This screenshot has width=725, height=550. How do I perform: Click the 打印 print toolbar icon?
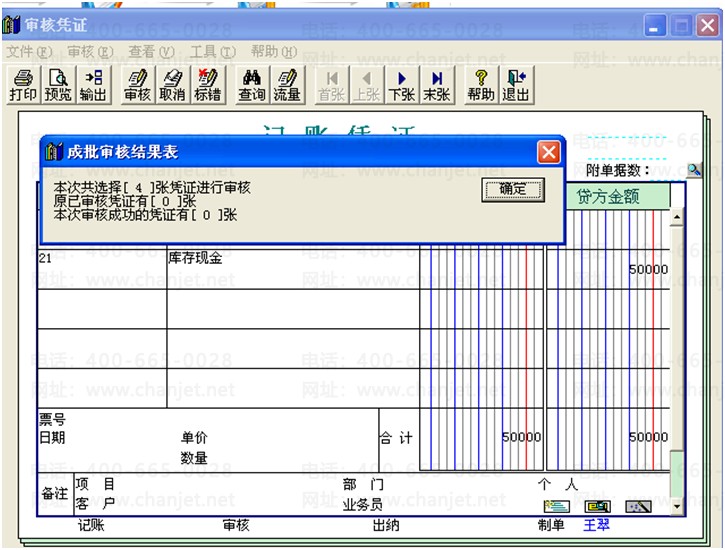coord(23,85)
